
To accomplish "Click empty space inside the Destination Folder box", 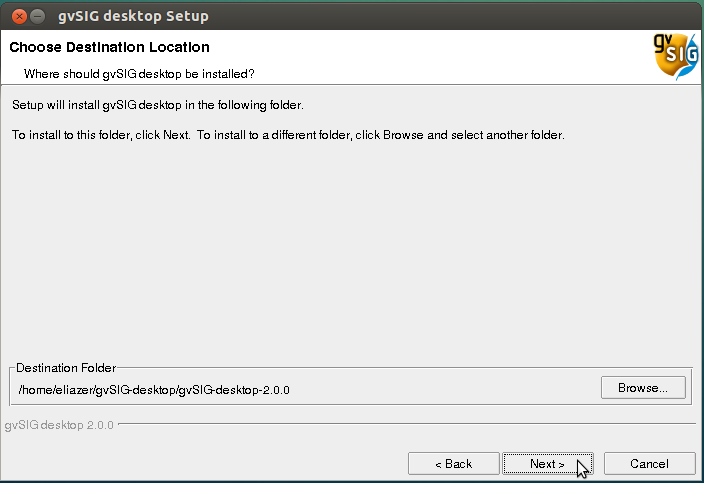I will [x=450, y=389].
